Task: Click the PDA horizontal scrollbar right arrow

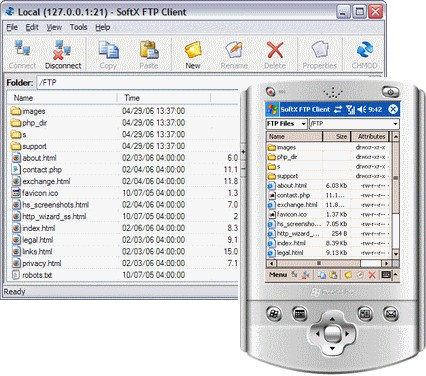Action: click(x=387, y=263)
